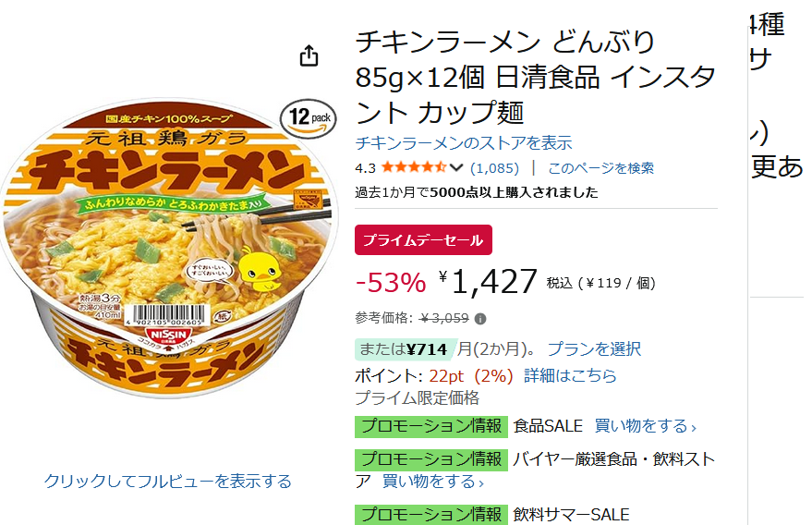Click the info icon beside 参考価格
812x525 pixels.
(479, 318)
